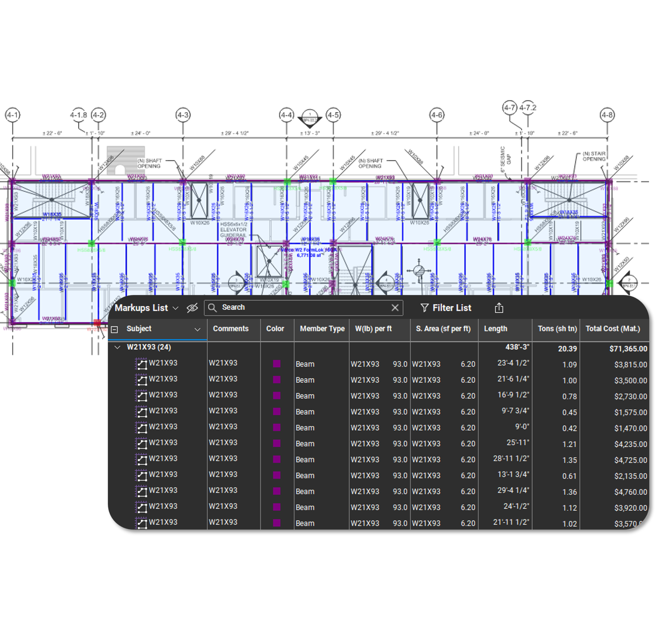Sort by Total Cost (Mat.) header
Screen dimensions: 657x644
click(613, 328)
